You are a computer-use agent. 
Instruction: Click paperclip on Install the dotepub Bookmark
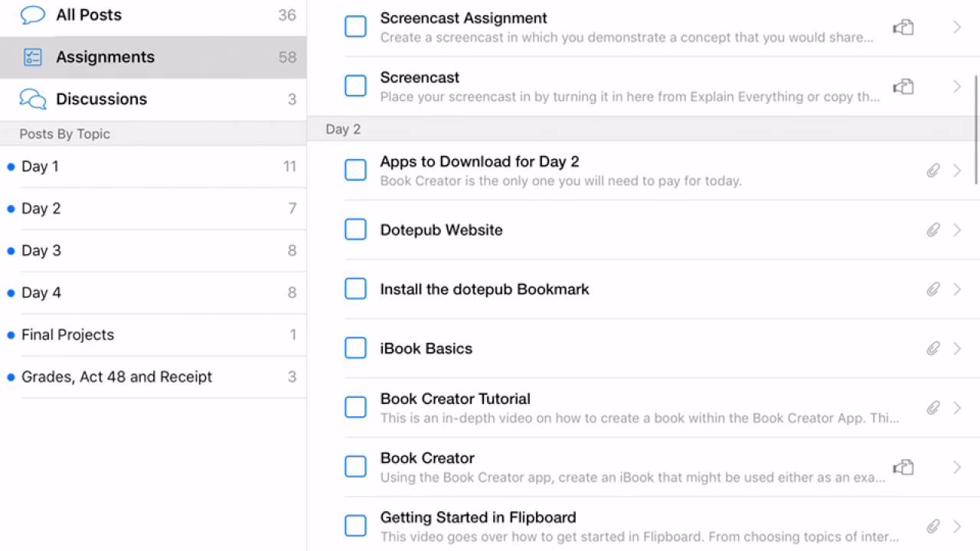(933, 289)
